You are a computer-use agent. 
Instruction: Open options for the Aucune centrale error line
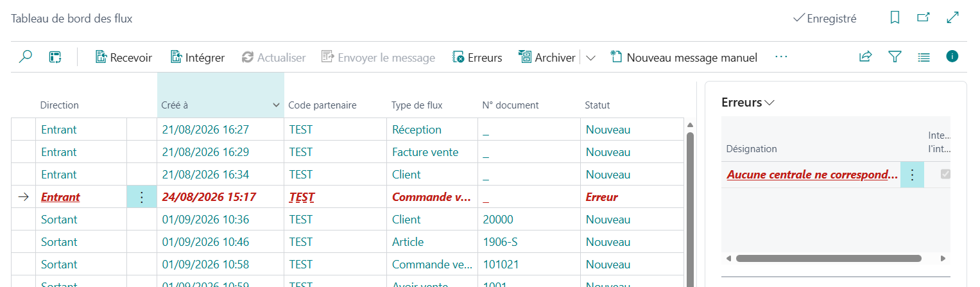[912, 175]
